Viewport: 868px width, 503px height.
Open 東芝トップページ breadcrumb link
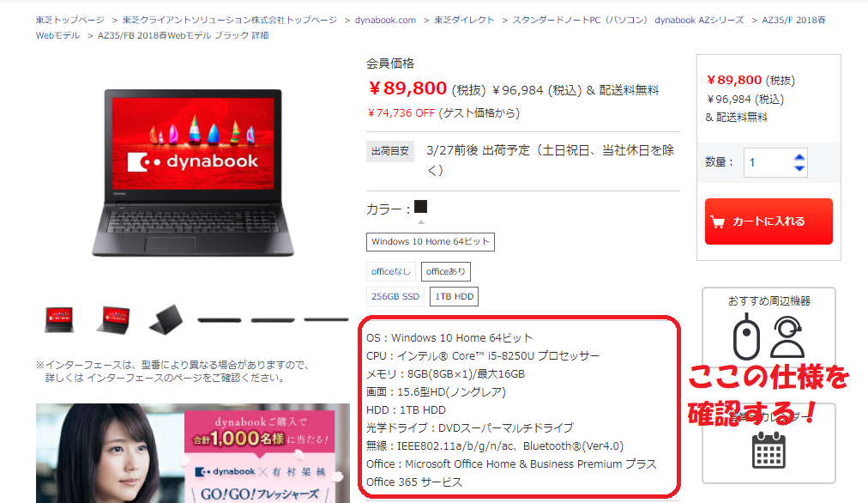[70, 20]
